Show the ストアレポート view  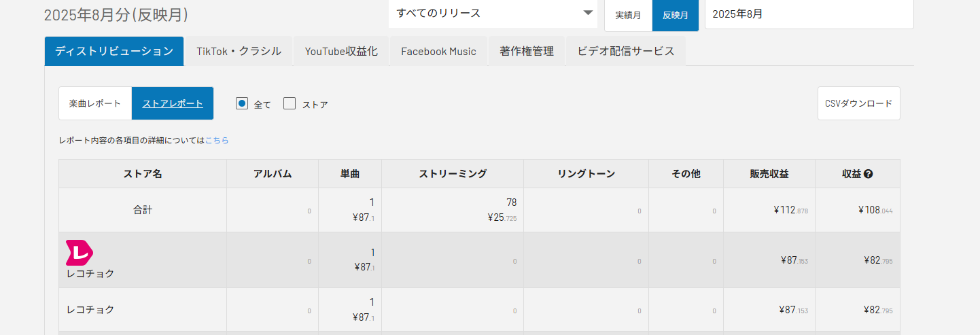(x=173, y=103)
